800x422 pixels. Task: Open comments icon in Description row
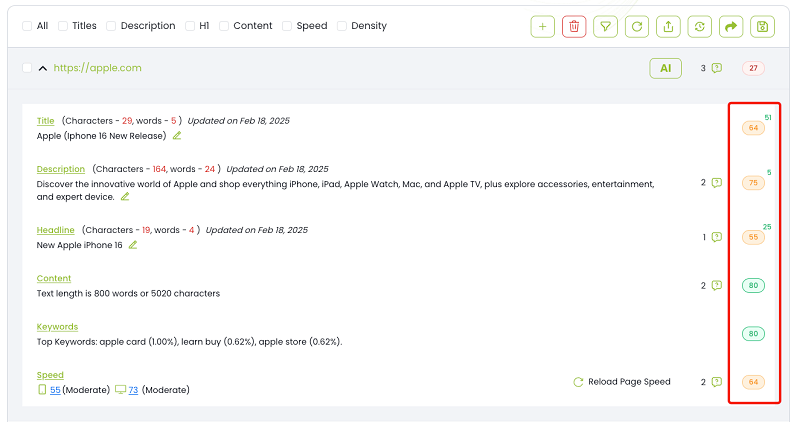coord(717,183)
